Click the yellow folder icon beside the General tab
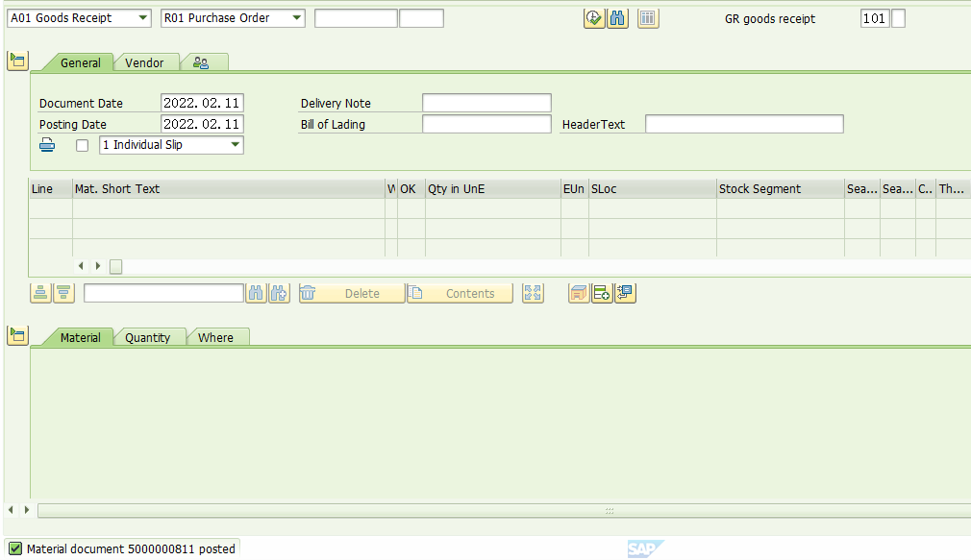971x560 pixels. 17,60
